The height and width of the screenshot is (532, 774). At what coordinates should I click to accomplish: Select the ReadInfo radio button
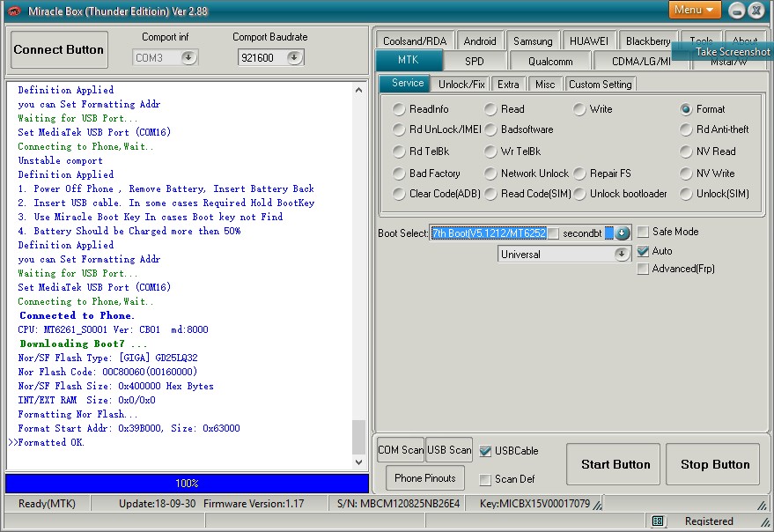[x=399, y=109]
